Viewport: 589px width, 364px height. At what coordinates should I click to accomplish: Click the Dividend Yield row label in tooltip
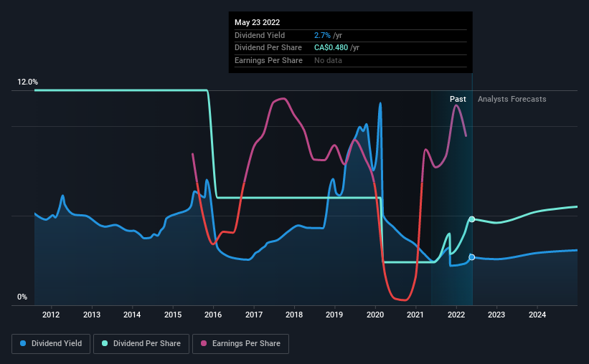(260, 35)
